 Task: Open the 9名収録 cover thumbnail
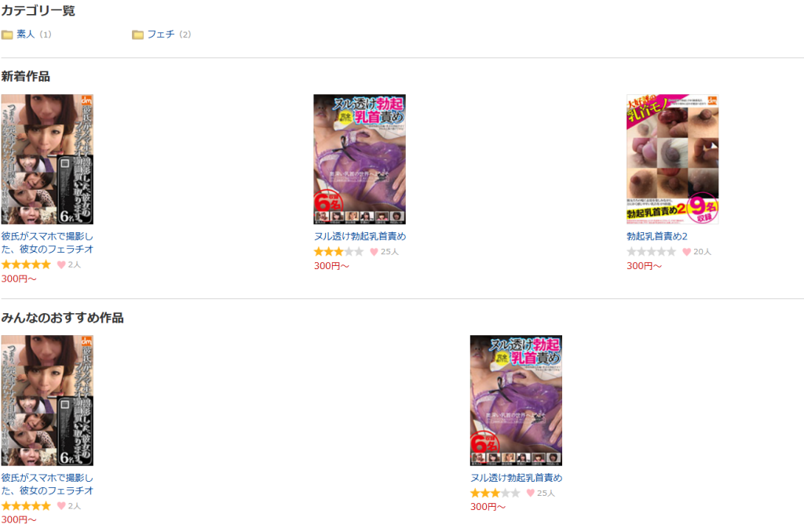click(x=672, y=159)
